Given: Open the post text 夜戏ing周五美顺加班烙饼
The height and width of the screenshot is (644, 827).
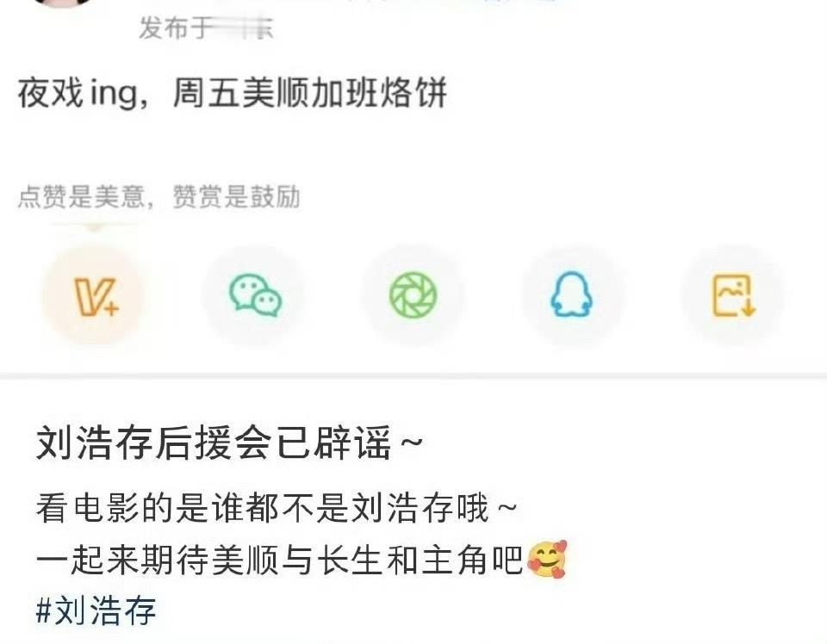Looking at the screenshot, I should 232,93.
